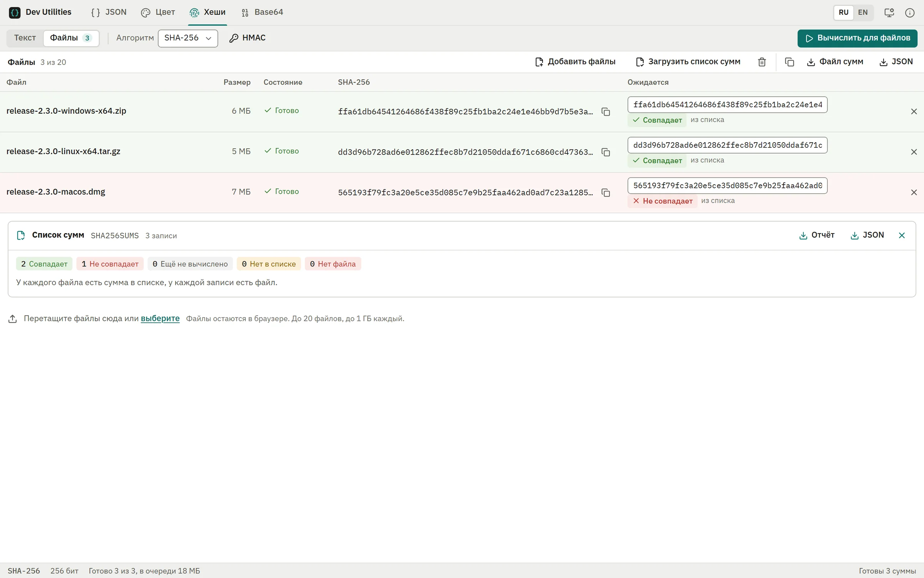This screenshot has width=924, height=578.
Task: Download JSON from sums list panel
Action: coord(867,235)
